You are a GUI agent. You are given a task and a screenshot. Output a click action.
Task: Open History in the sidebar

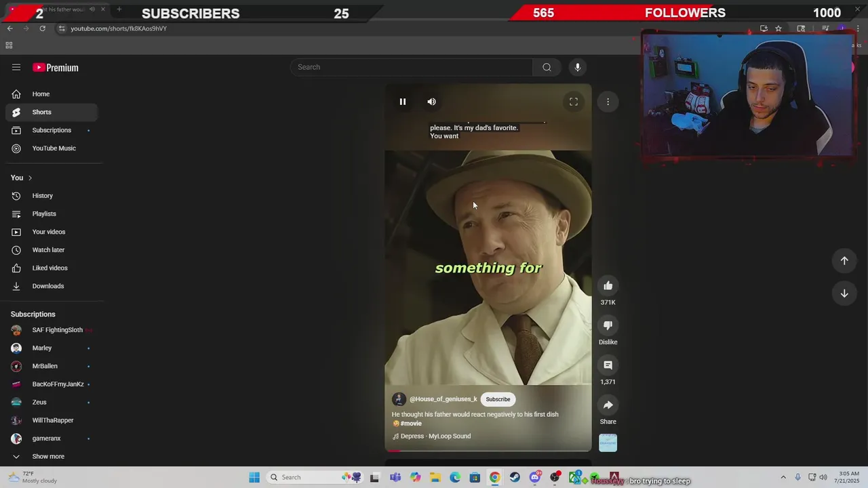(x=52, y=196)
